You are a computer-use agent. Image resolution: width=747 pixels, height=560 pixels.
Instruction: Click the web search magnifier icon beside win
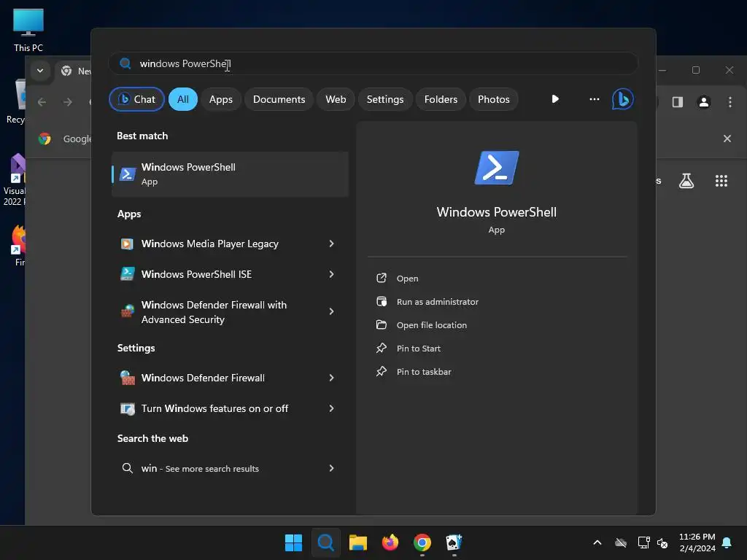pos(127,468)
